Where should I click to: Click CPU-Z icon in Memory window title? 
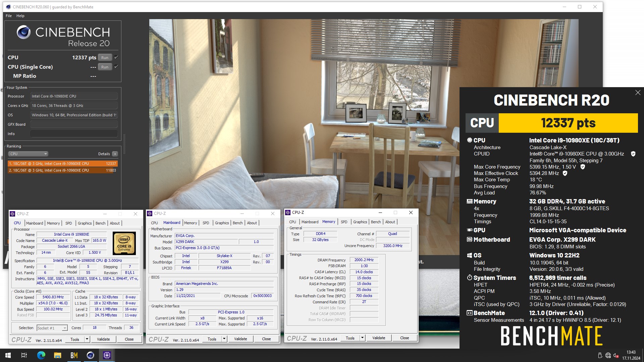click(288, 213)
